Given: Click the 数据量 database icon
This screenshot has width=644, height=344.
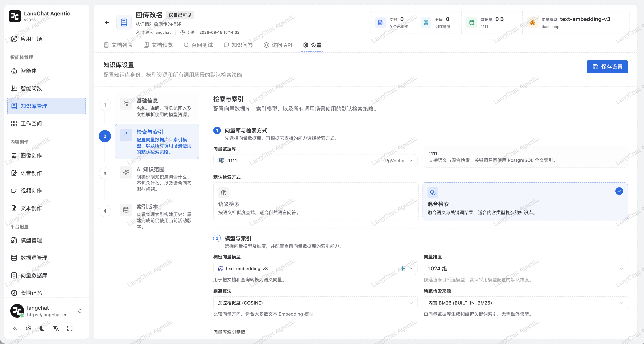Looking at the screenshot, I should point(472,23).
